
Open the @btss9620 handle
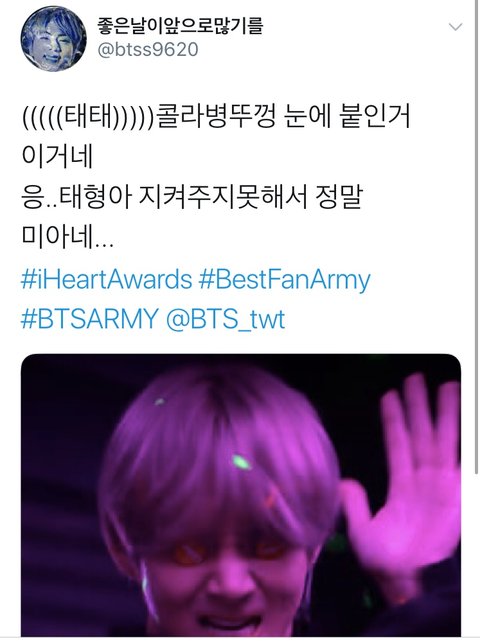tap(148, 50)
